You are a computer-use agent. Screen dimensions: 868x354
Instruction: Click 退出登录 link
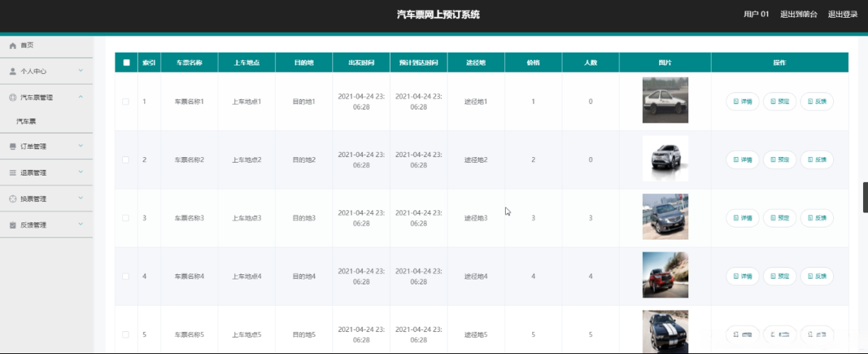[x=842, y=14]
